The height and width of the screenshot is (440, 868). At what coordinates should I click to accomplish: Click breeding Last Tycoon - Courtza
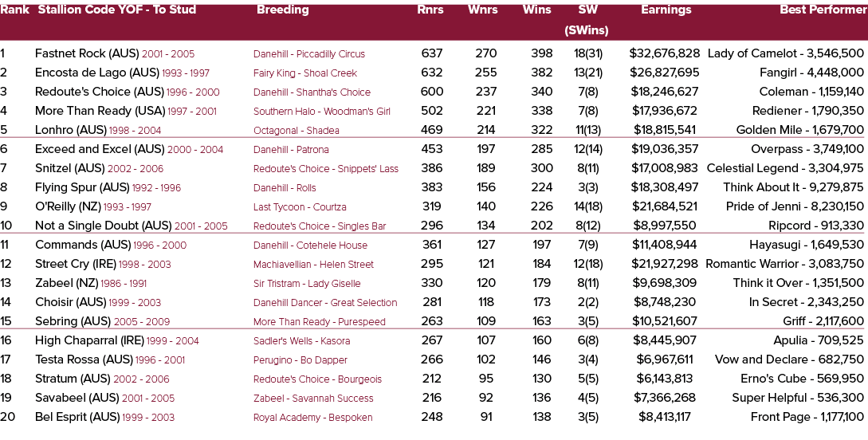pyautogui.click(x=300, y=207)
